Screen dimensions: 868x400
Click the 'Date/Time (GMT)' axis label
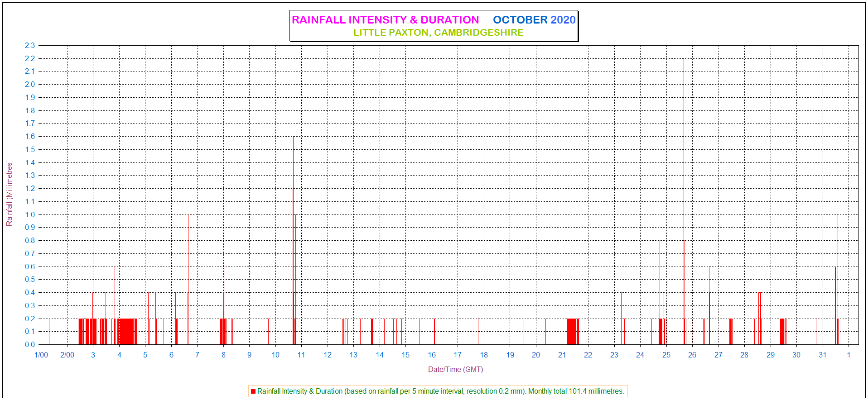click(455, 370)
